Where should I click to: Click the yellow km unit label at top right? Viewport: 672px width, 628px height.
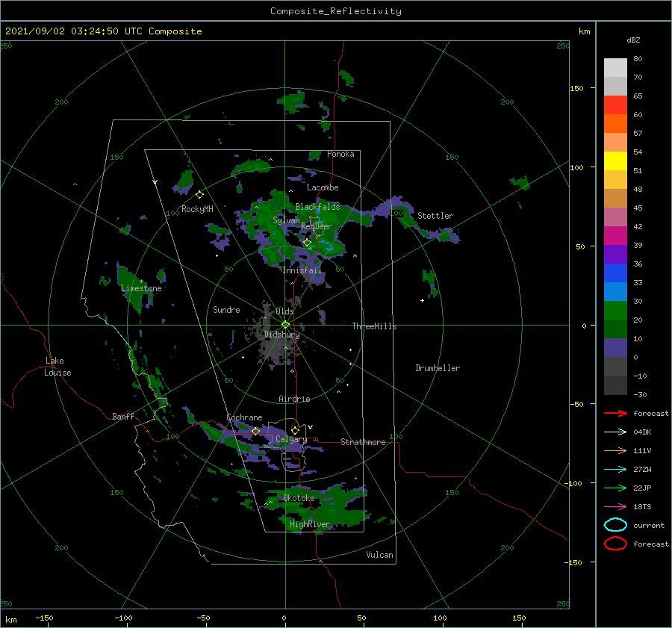click(x=584, y=31)
